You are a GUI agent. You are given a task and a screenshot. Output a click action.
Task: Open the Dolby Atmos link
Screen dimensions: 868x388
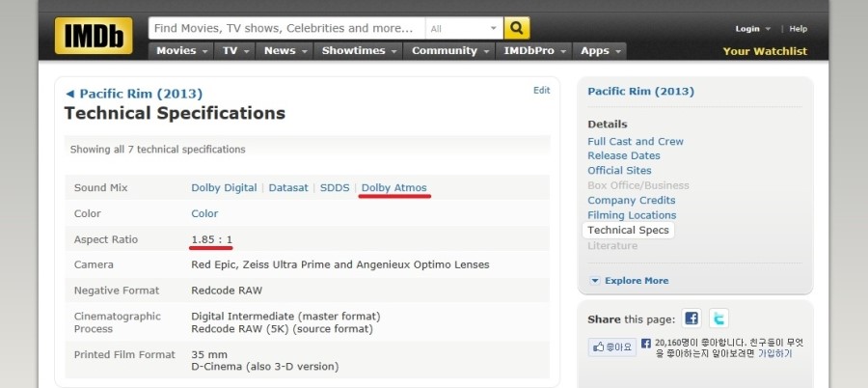[393, 188]
